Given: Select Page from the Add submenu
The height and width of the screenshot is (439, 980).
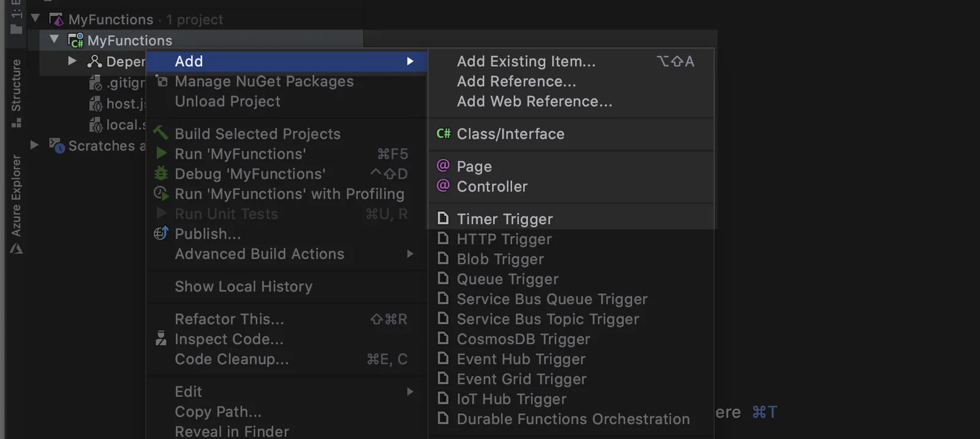Looking at the screenshot, I should (571, 167).
